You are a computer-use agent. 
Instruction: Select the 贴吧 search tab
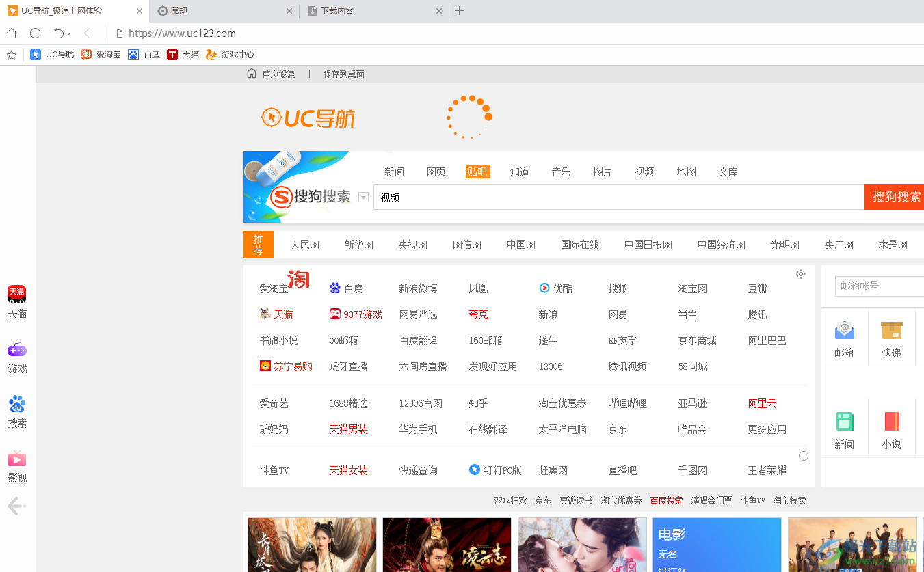point(477,172)
